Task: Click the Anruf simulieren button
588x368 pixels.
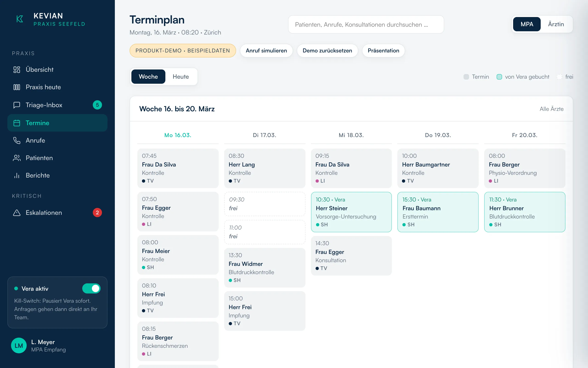Action: pos(266,51)
